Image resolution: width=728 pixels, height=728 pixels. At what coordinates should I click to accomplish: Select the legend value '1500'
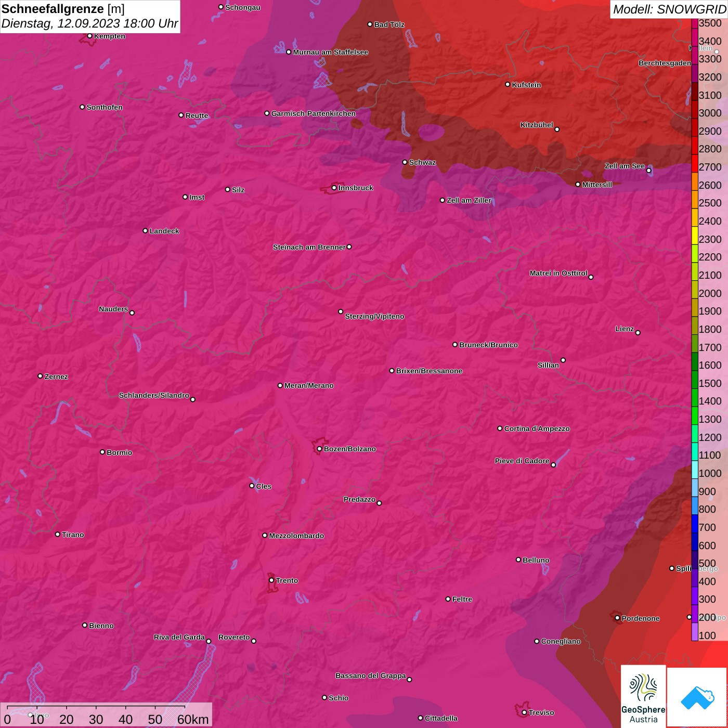point(710,384)
